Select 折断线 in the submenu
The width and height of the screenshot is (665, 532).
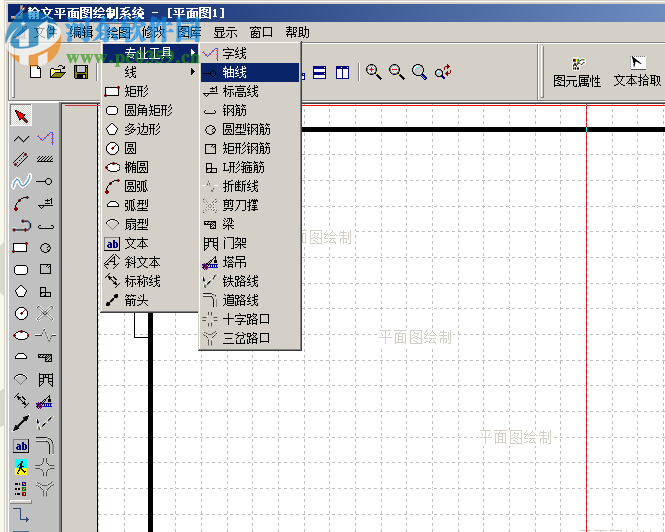click(250, 186)
